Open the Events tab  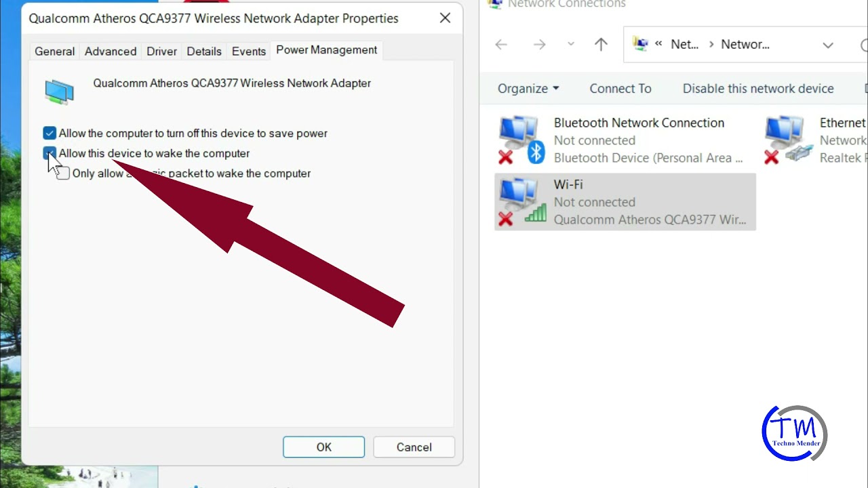[x=249, y=52]
